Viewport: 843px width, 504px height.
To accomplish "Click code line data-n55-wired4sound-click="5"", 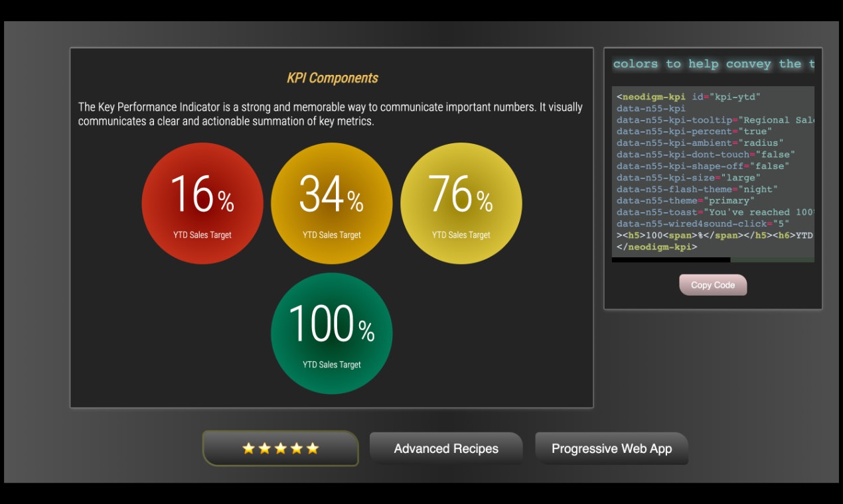I will point(703,224).
